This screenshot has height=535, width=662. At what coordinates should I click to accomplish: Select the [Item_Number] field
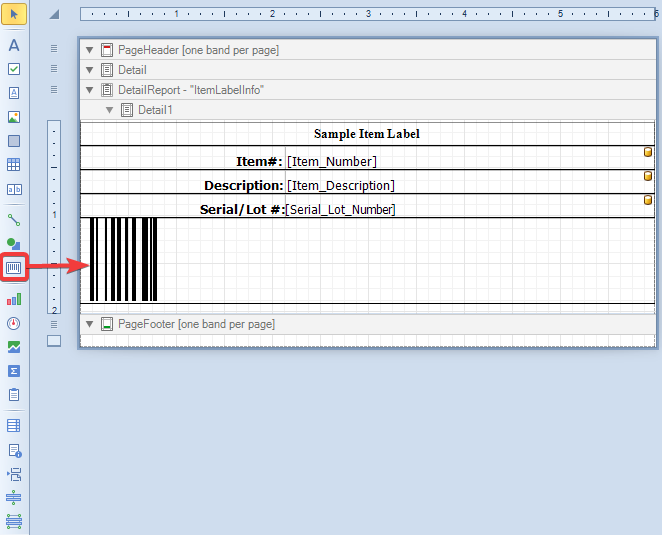tap(332, 161)
